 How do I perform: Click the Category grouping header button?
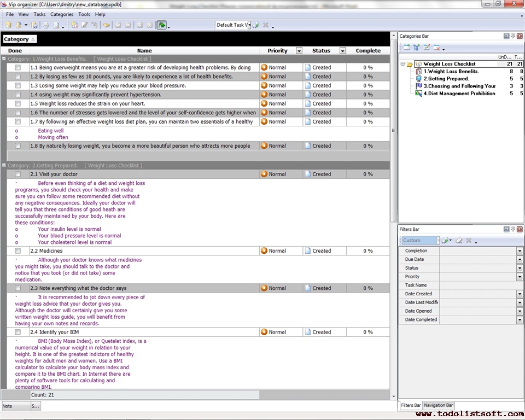coord(20,39)
